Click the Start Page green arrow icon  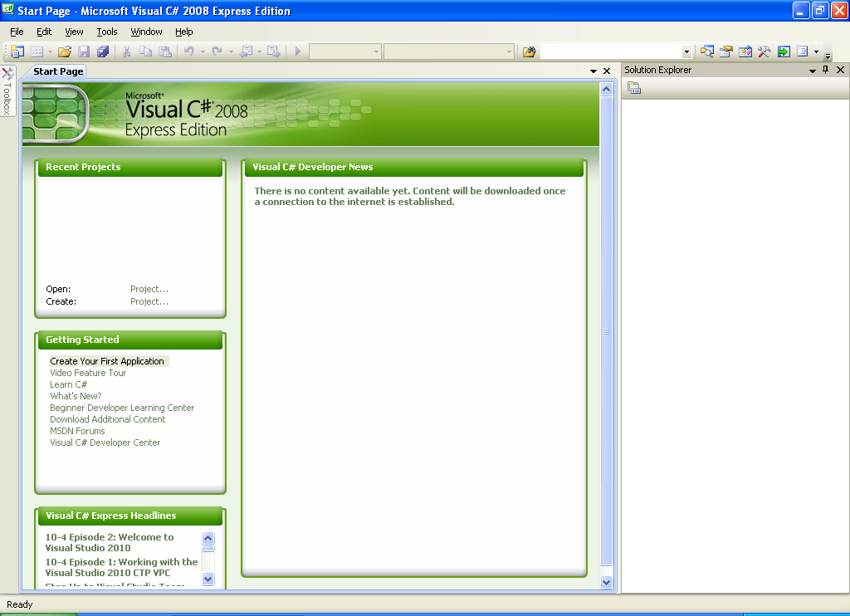[784, 51]
